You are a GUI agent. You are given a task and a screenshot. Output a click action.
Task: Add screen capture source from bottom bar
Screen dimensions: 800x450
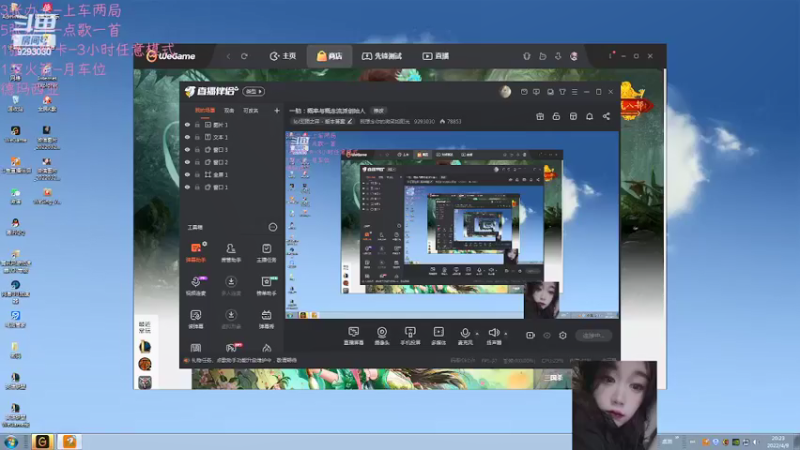(x=354, y=336)
